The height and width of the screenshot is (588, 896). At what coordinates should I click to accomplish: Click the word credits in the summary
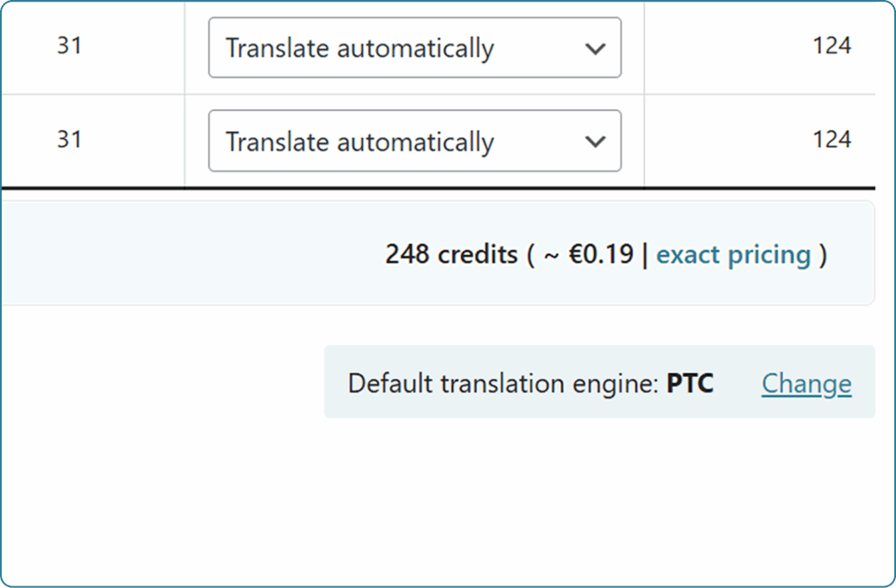[x=478, y=255]
